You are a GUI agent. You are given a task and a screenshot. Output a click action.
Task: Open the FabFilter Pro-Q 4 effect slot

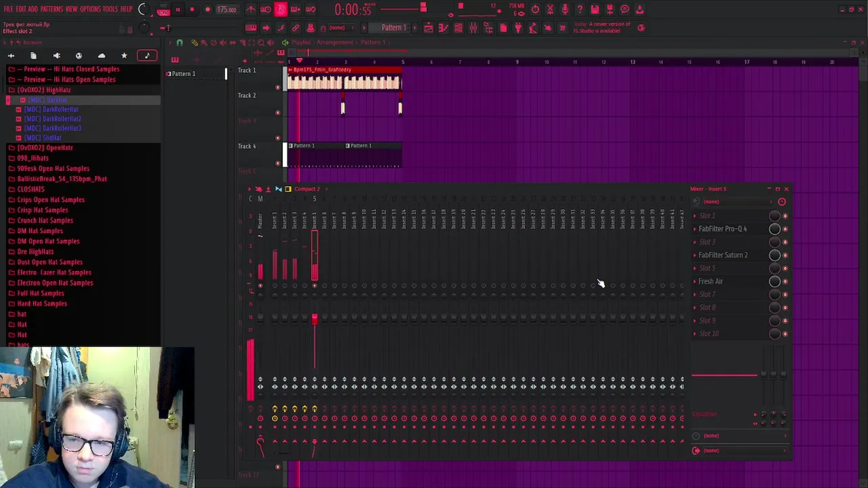pos(723,229)
